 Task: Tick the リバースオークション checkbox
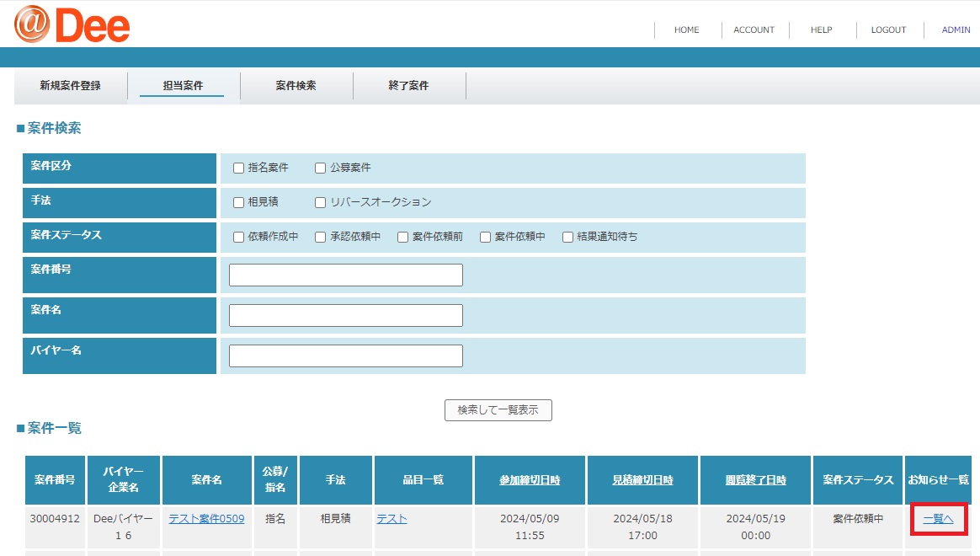point(320,202)
